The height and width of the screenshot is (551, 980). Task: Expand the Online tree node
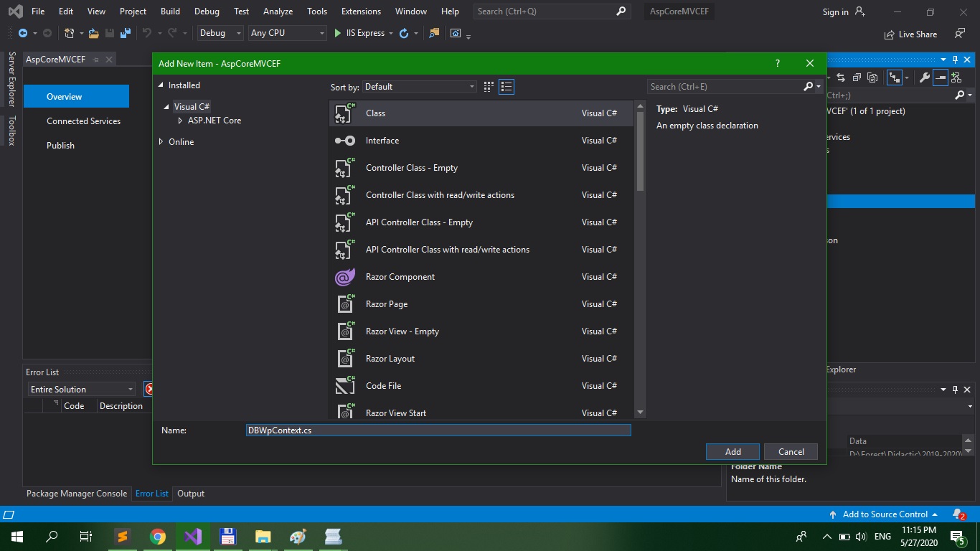[x=161, y=142]
